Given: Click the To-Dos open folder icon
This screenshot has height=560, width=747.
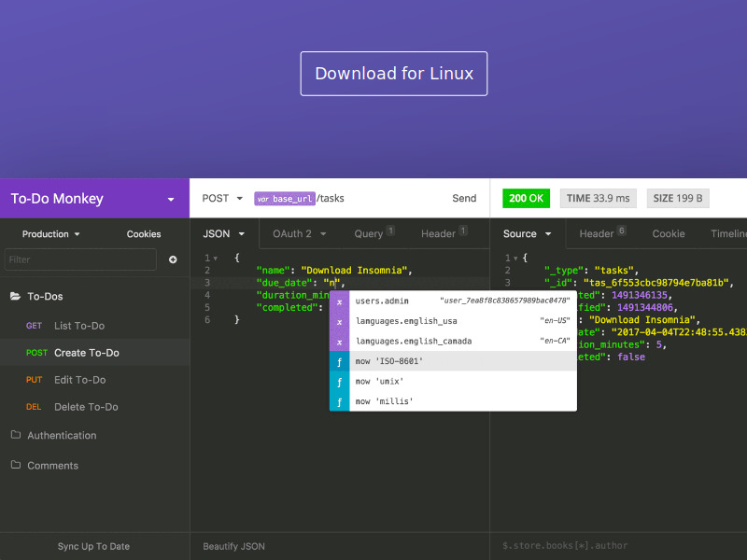Looking at the screenshot, I should pyautogui.click(x=15, y=297).
